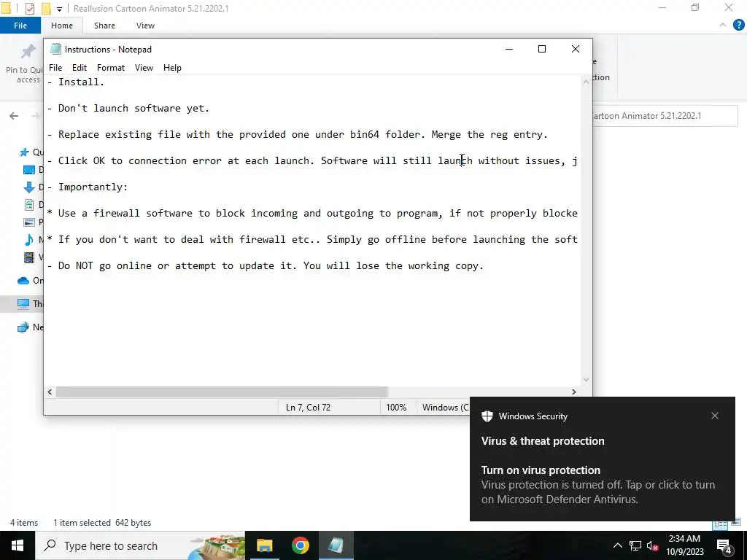
Task: Collapse the Explorer ribbon chevron
Action: 723,26
